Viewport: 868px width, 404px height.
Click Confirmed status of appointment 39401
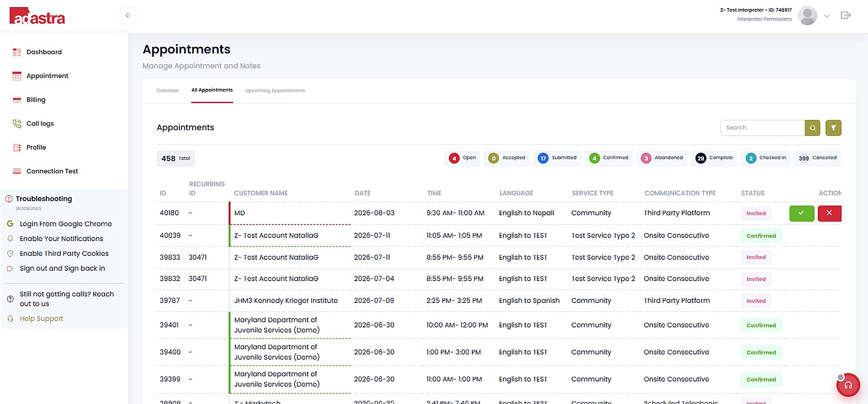[x=761, y=325]
